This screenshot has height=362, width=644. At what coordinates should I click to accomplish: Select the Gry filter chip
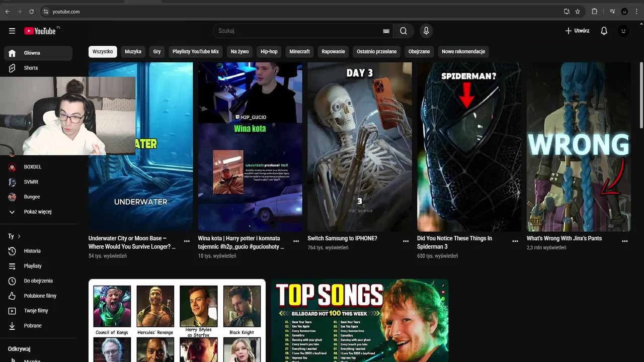point(157,51)
